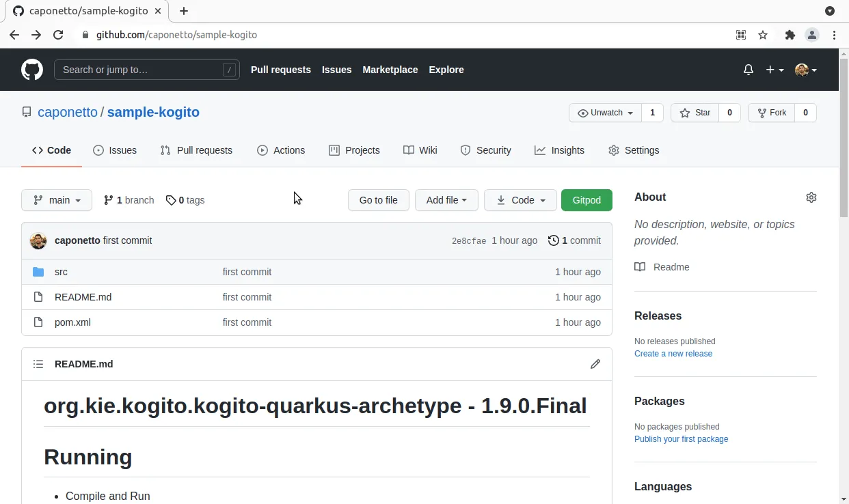
Task: Open Explore in the top header
Action: 446,70
